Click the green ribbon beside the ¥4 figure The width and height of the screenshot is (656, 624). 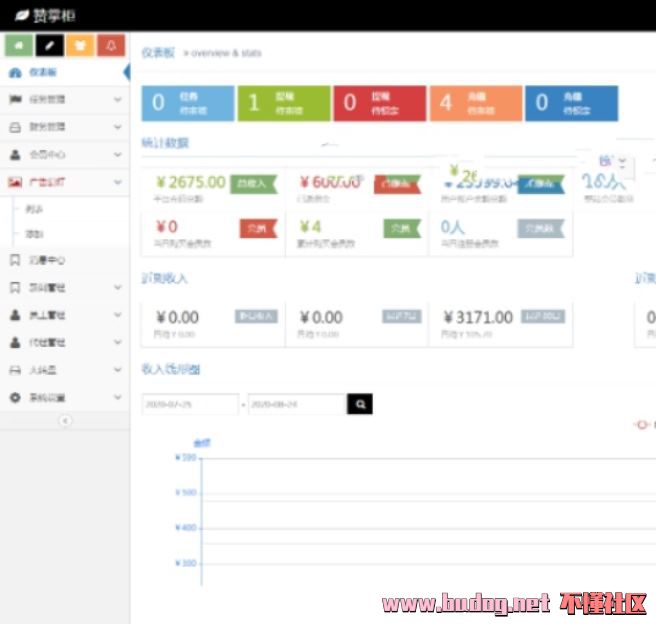coord(402,228)
